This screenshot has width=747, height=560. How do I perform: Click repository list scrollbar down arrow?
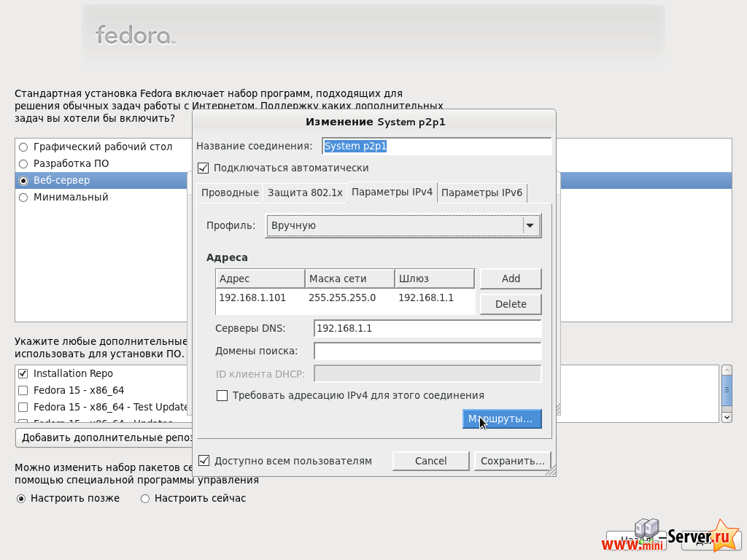click(727, 418)
